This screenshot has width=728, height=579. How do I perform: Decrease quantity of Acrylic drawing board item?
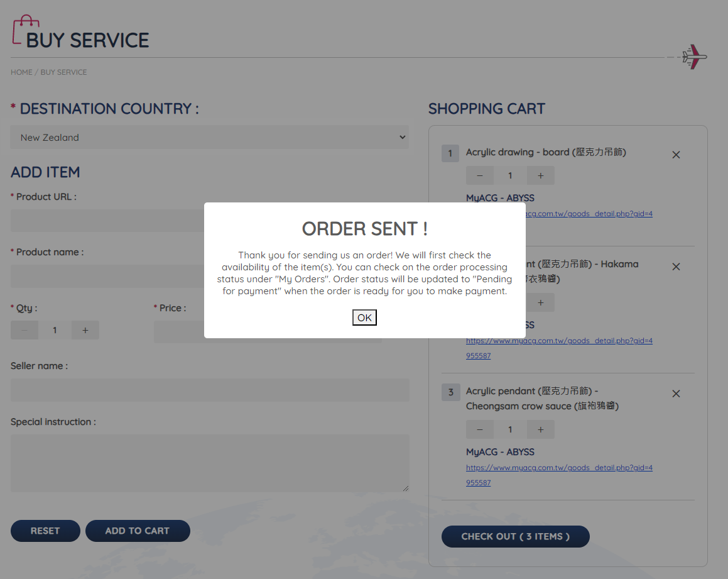pos(480,175)
